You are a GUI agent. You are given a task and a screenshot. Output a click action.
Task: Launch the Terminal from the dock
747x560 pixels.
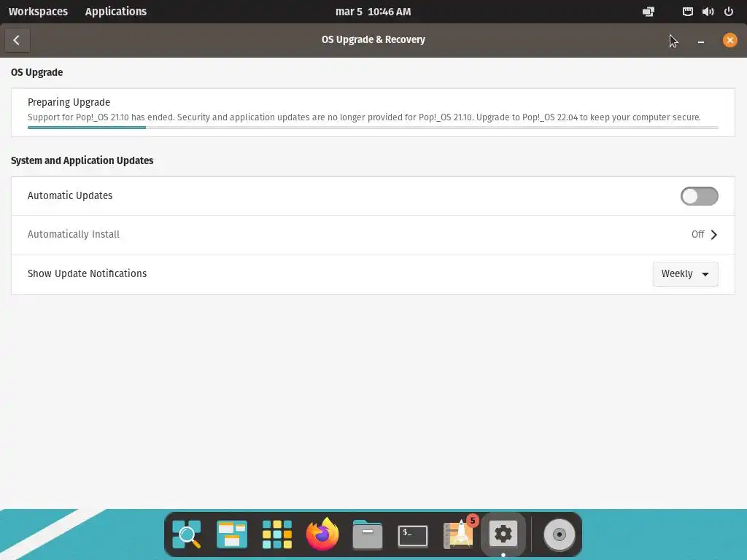413,536
